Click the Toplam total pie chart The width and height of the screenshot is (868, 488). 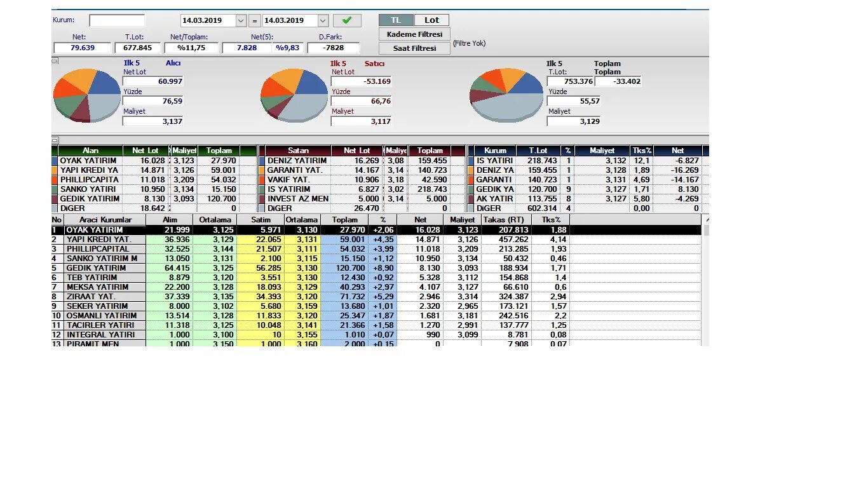[506, 95]
